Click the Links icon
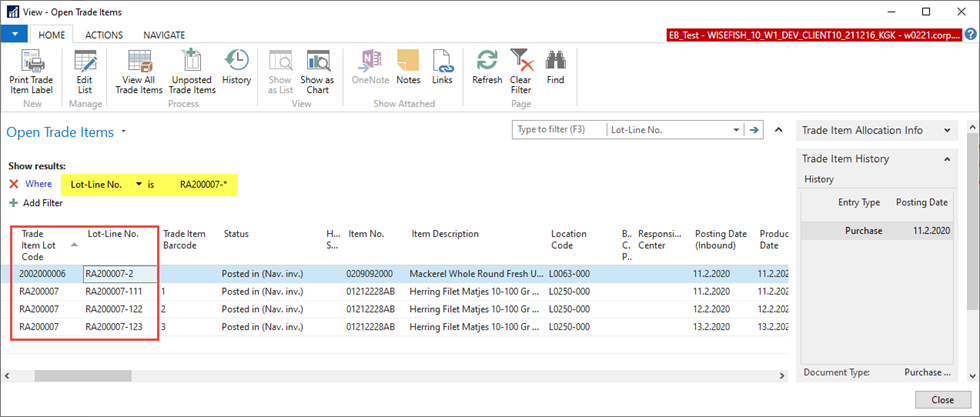 pos(442,60)
